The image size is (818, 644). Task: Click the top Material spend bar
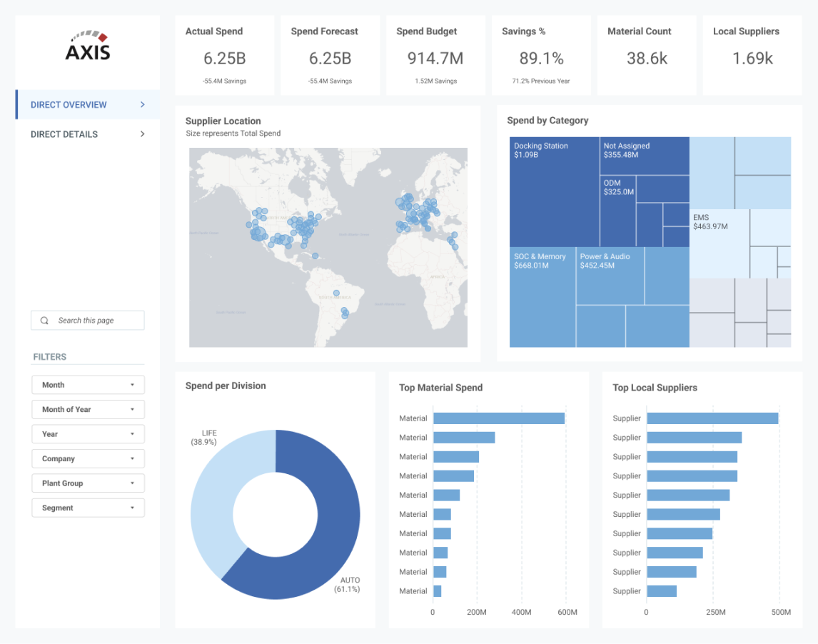click(499, 418)
